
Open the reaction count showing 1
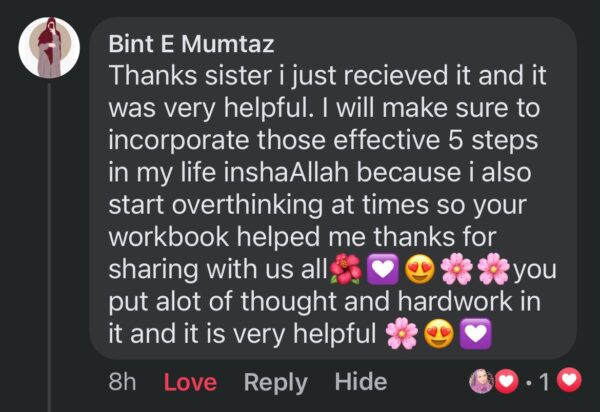545,381
